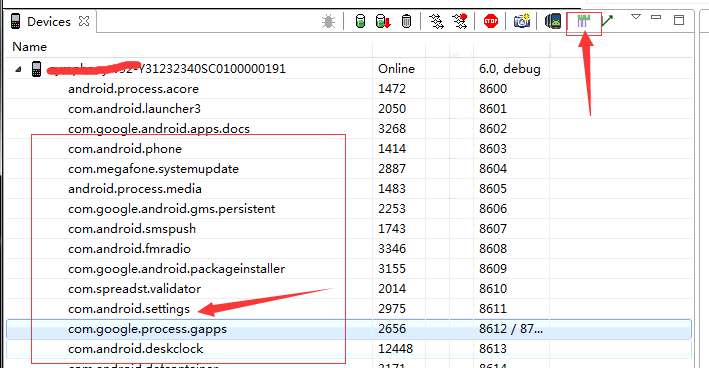Maximize the Devices view panel

click(679, 19)
